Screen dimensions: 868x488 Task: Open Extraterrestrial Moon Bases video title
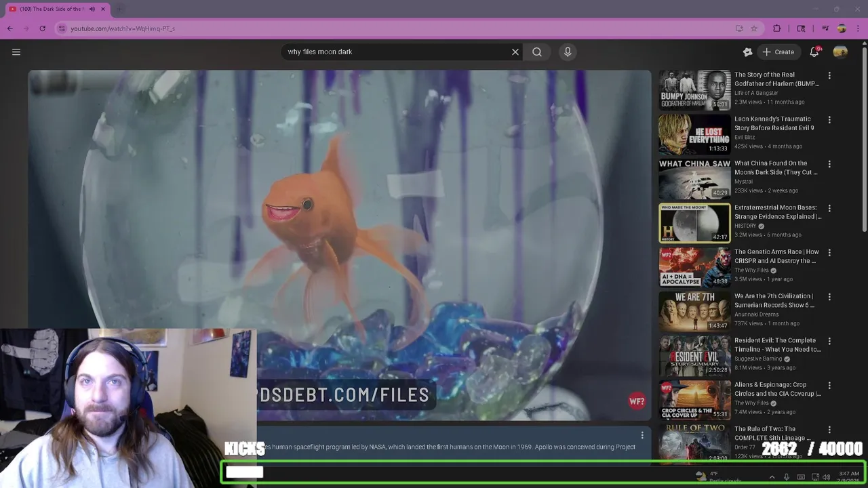click(778, 212)
